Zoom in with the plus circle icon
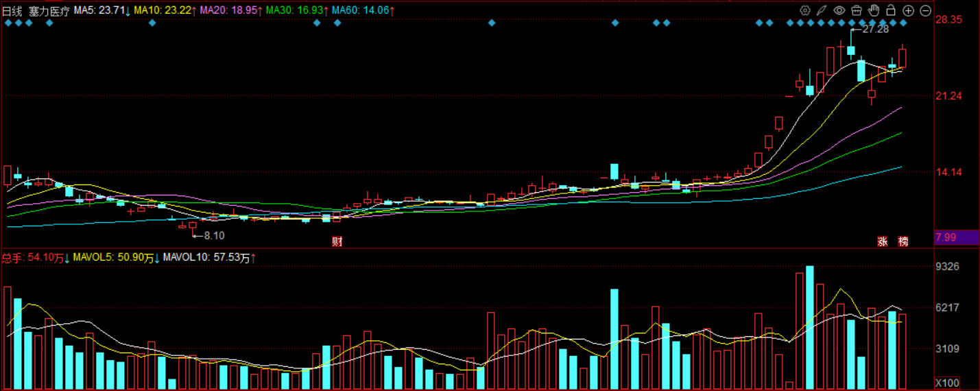This screenshot has width=980, height=391. coord(908,10)
